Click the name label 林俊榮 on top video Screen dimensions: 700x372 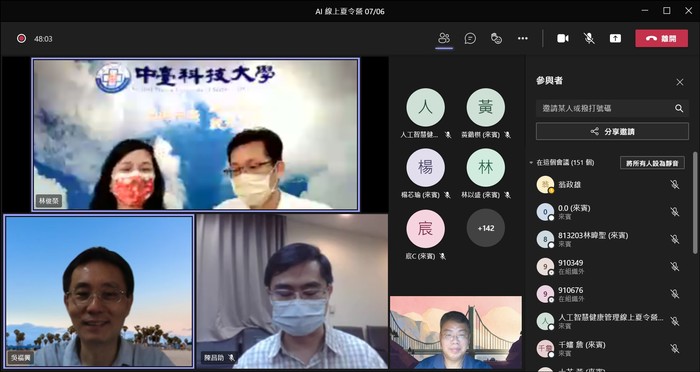(49, 201)
